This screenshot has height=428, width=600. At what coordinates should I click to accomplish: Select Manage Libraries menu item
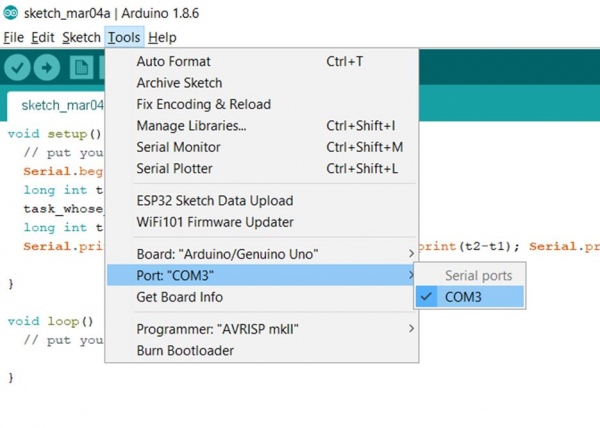point(191,126)
